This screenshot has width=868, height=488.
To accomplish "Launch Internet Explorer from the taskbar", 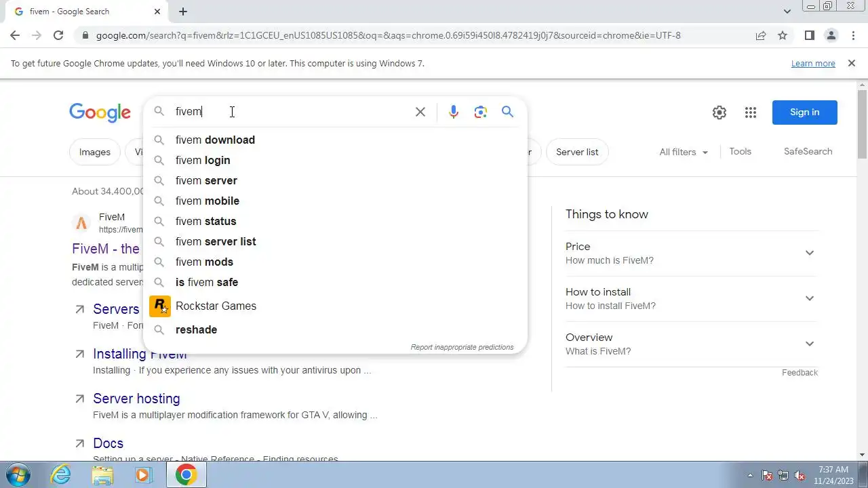I will pyautogui.click(x=61, y=474).
